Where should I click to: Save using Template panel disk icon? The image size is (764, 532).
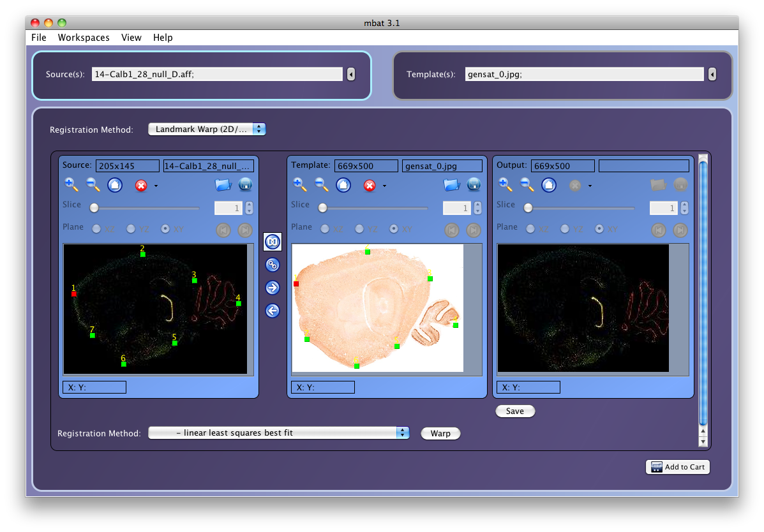coord(474,184)
